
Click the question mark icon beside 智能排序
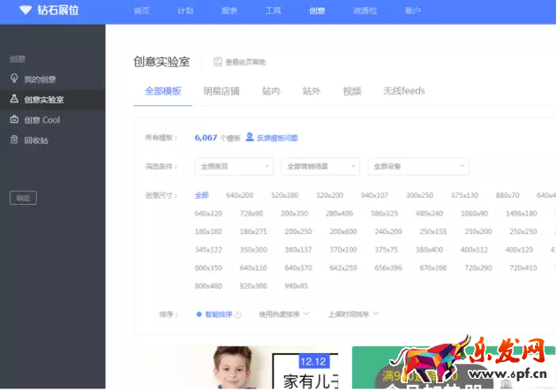point(238,313)
